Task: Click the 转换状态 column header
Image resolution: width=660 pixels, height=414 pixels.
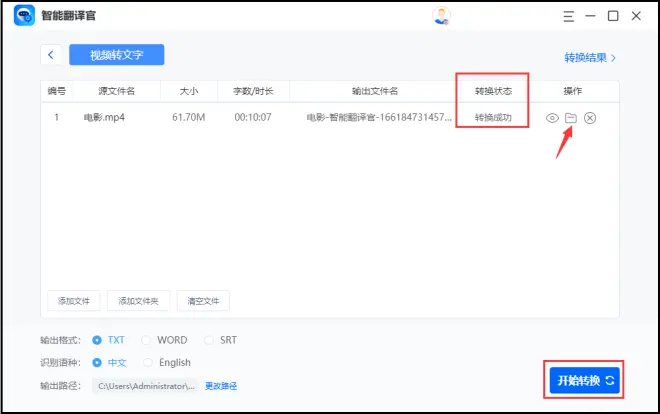Action: tap(493, 91)
